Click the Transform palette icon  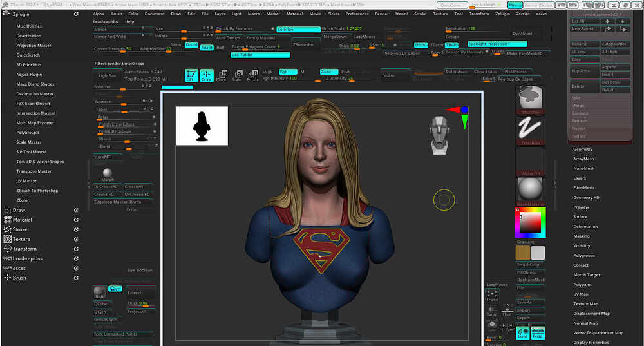tap(7, 249)
